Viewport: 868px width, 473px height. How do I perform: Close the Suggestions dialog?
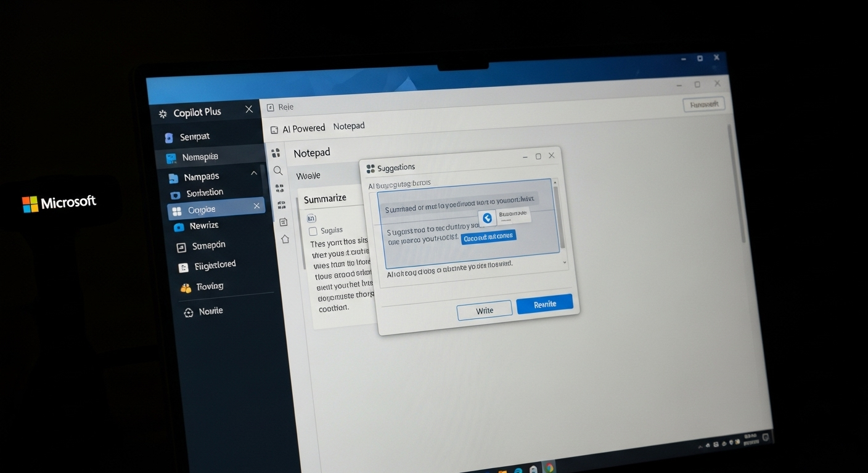(552, 156)
